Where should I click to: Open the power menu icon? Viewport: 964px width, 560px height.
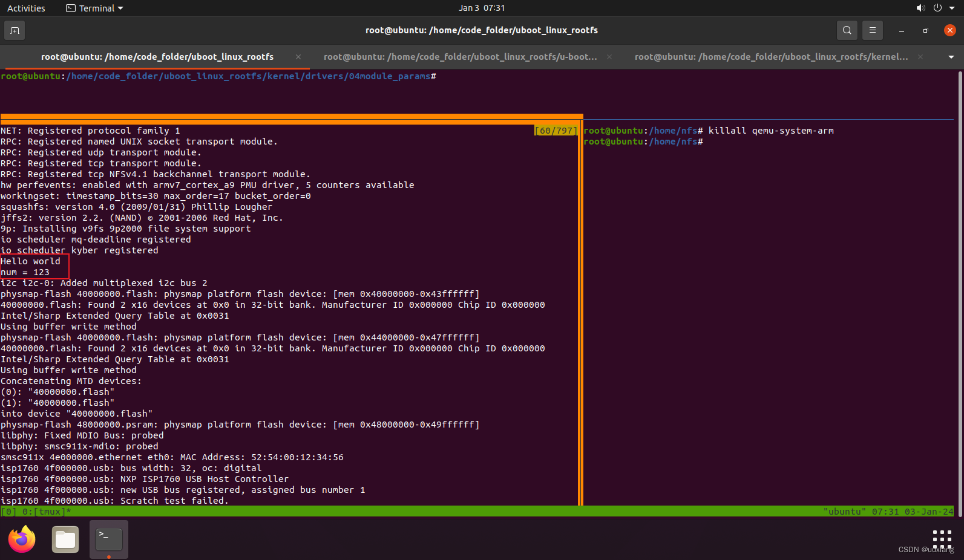click(937, 8)
